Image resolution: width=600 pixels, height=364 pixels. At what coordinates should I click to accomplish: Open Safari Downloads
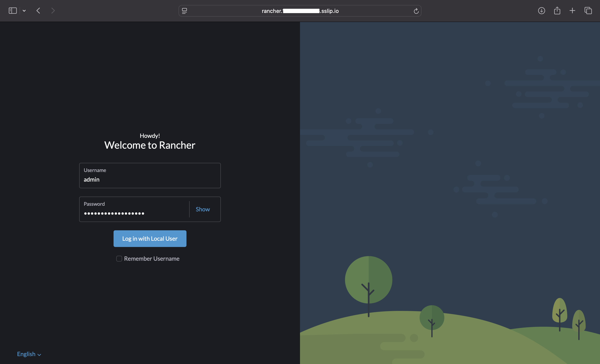coord(541,10)
